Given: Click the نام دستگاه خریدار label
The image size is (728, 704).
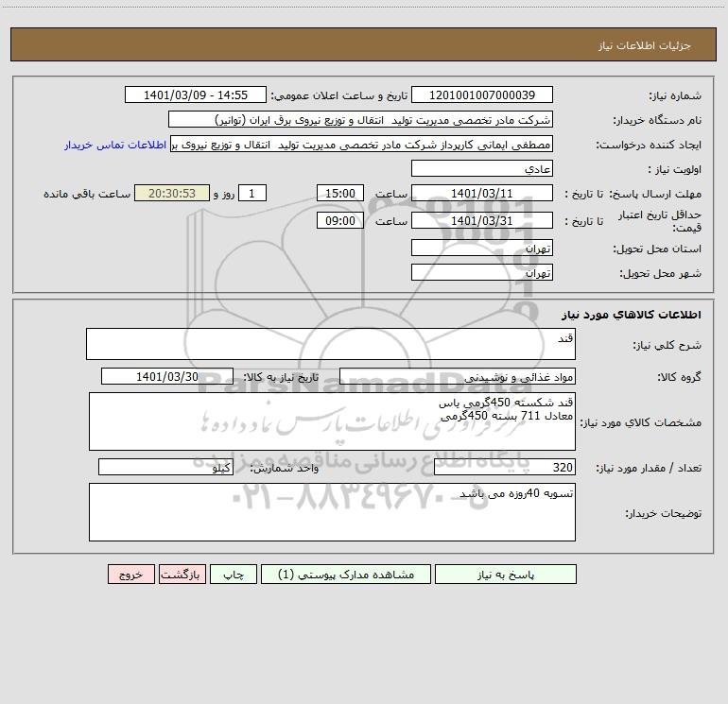Looking at the screenshot, I should click(x=657, y=121).
